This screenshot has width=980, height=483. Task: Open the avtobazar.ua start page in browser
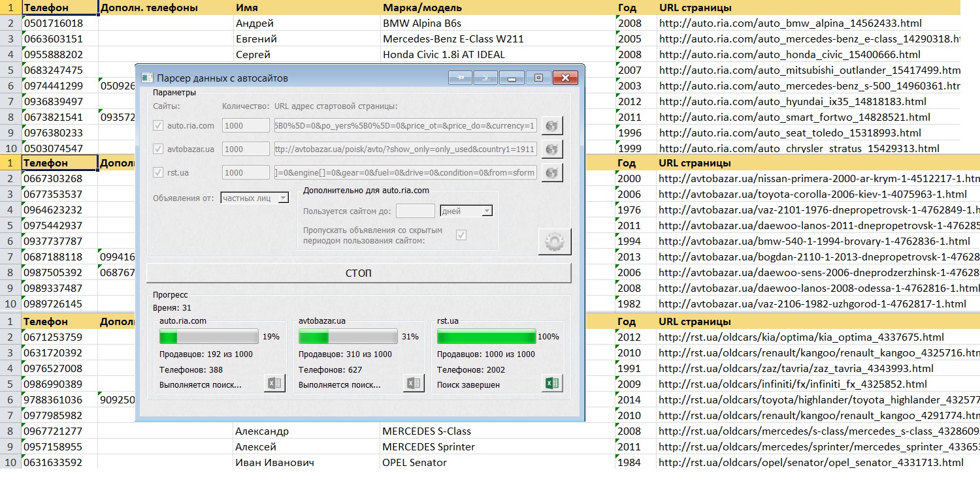click(553, 149)
